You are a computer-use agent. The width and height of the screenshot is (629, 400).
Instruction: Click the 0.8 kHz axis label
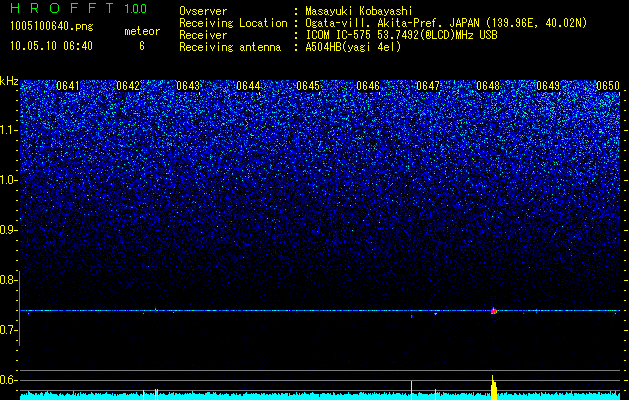(x=8, y=280)
